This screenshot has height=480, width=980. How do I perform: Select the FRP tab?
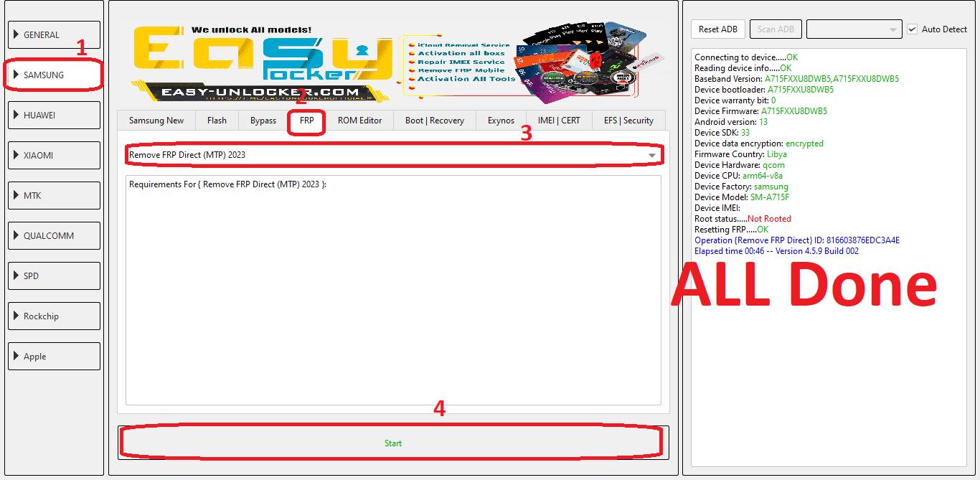click(x=307, y=121)
